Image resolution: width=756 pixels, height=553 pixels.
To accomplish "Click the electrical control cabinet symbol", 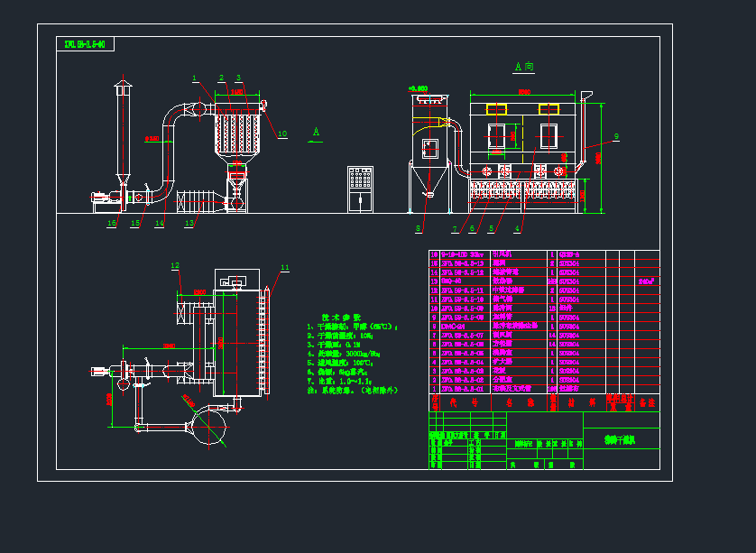I will pos(362,189).
